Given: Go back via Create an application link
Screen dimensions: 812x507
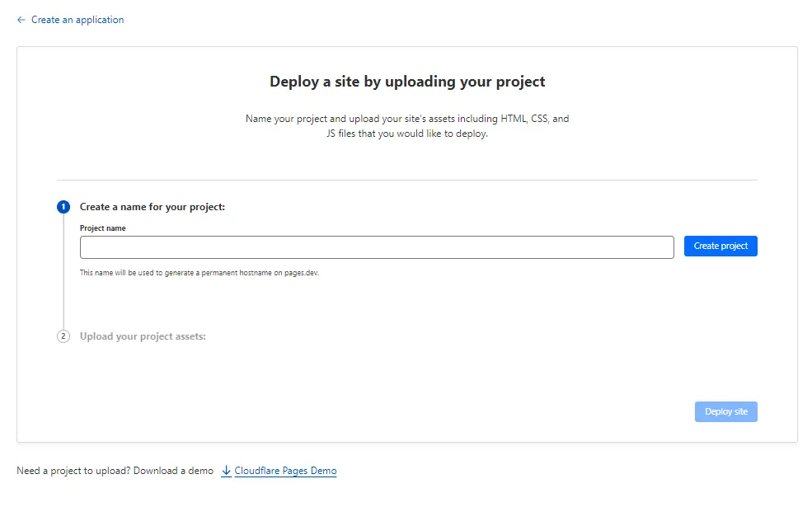Looking at the screenshot, I should click(x=77, y=20).
